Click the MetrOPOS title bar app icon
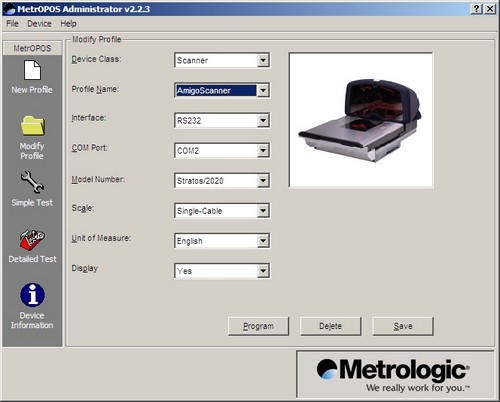Screen dimensions: 500x402 (x=9, y=9)
